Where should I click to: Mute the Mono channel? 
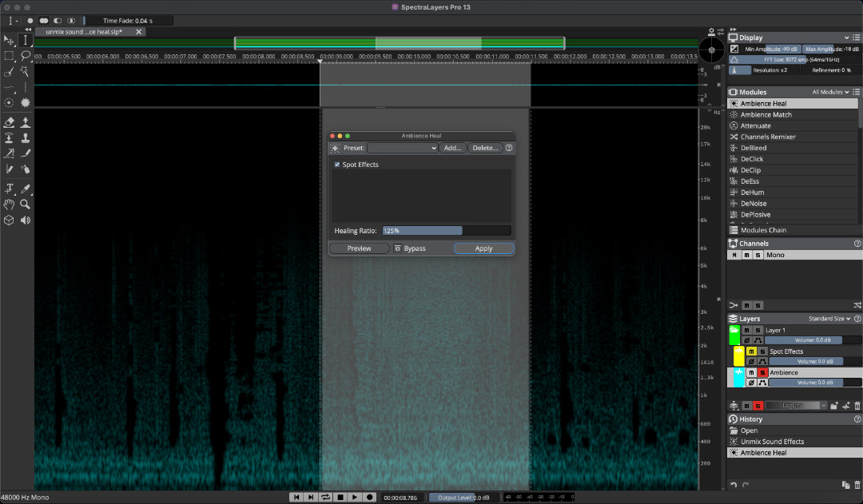747,255
